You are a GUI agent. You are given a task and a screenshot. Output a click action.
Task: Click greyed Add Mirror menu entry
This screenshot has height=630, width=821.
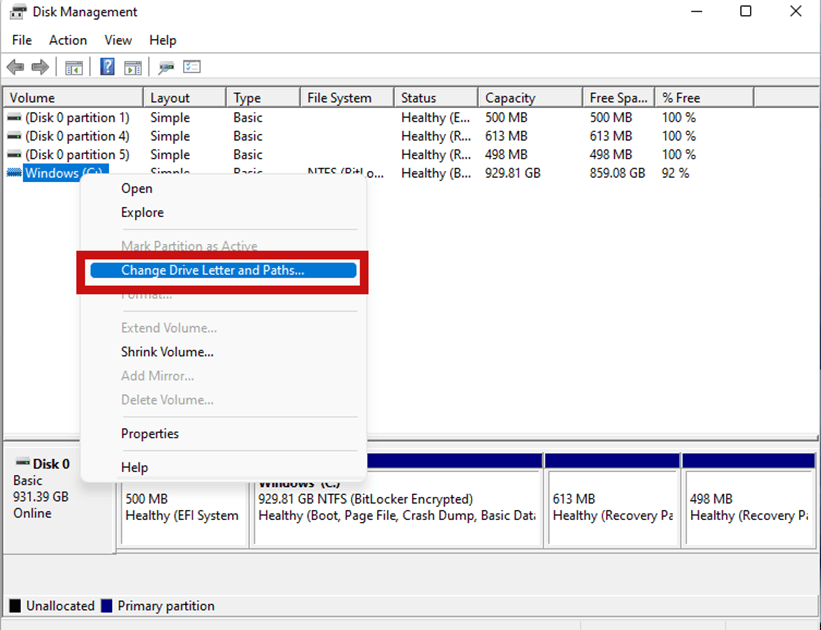coord(157,376)
